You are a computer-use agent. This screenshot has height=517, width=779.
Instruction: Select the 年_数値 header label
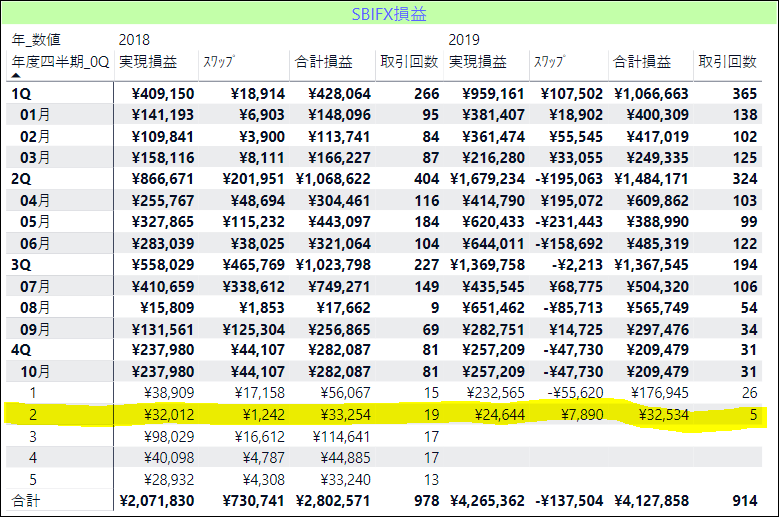[36, 39]
